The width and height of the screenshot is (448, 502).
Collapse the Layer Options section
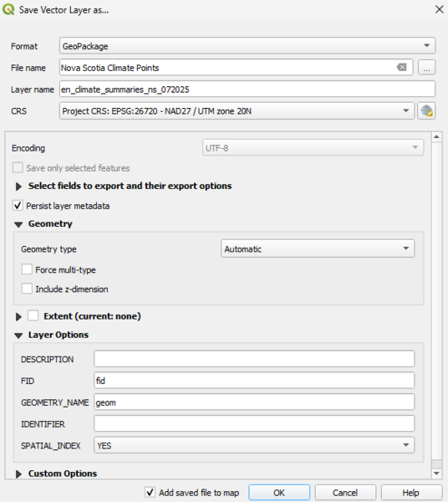click(x=18, y=336)
